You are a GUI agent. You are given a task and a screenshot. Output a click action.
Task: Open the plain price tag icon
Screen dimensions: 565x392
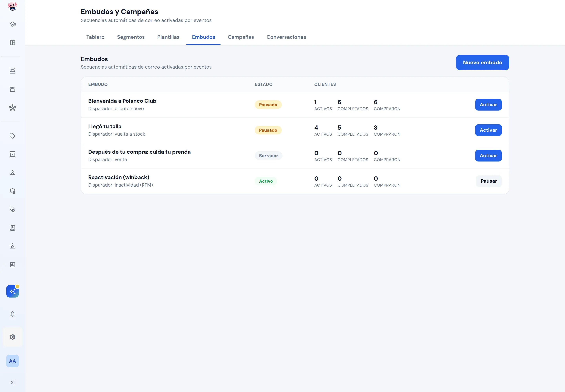point(13,136)
